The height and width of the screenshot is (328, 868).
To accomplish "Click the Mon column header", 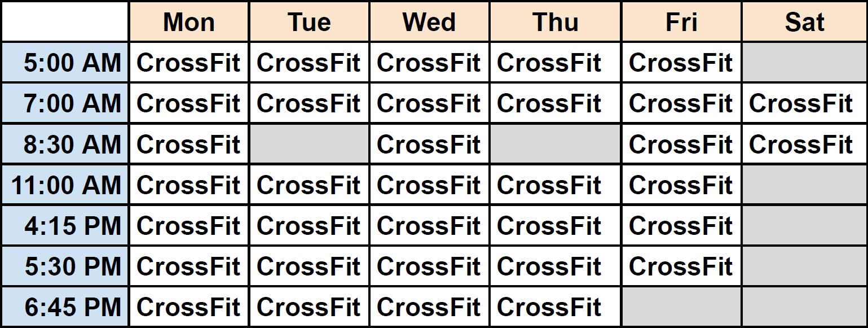I will click(x=189, y=22).
